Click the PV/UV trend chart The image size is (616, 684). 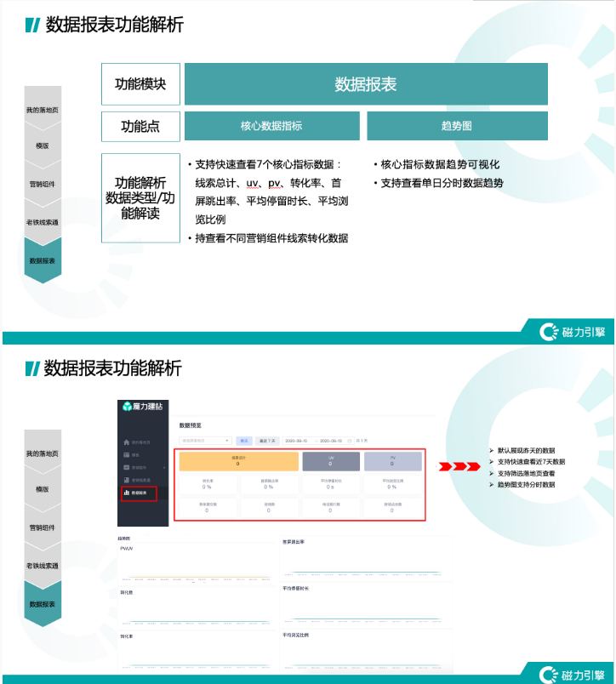point(197,564)
